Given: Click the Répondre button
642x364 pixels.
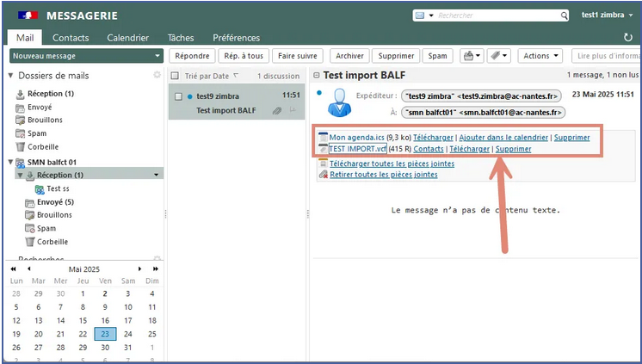Looking at the screenshot, I should pos(191,56).
